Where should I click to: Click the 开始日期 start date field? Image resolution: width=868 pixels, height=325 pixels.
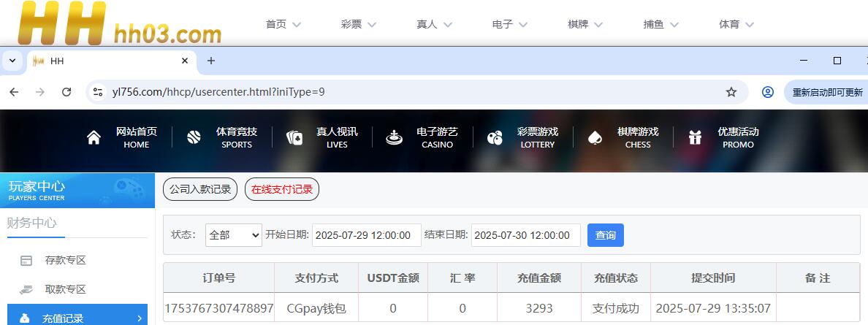[x=367, y=235]
